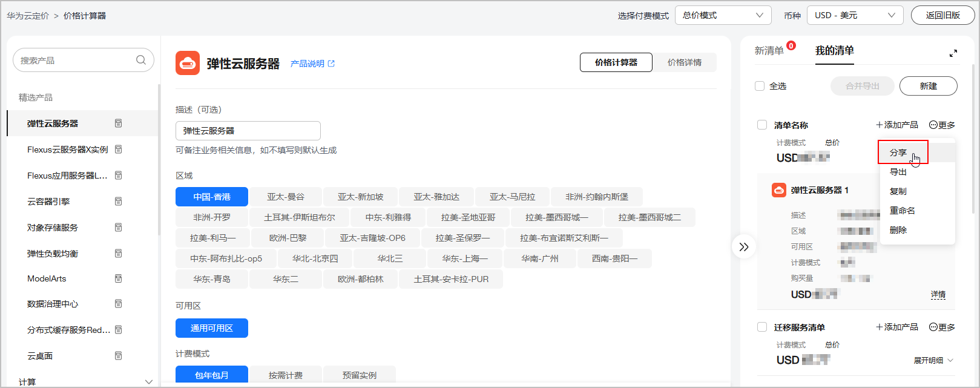This screenshot has height=388, width=980.
Task: Check the 迁移服务清单 checkbox
Action: pos(762,327)
